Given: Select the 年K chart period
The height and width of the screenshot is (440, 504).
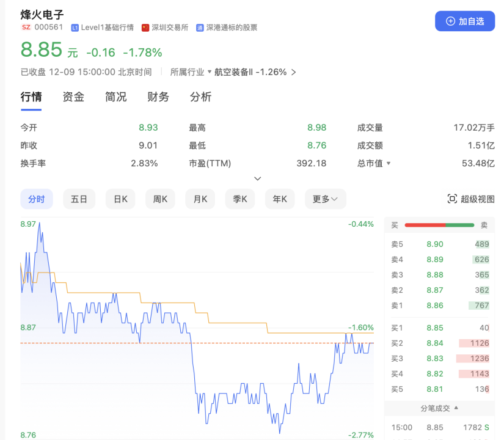Looking at the screenshot, I should [280, 199].
